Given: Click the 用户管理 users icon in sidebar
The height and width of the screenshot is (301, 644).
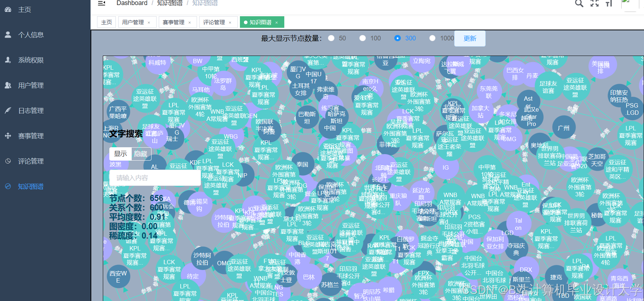Looking at the screenshot, I should point(8,85).
